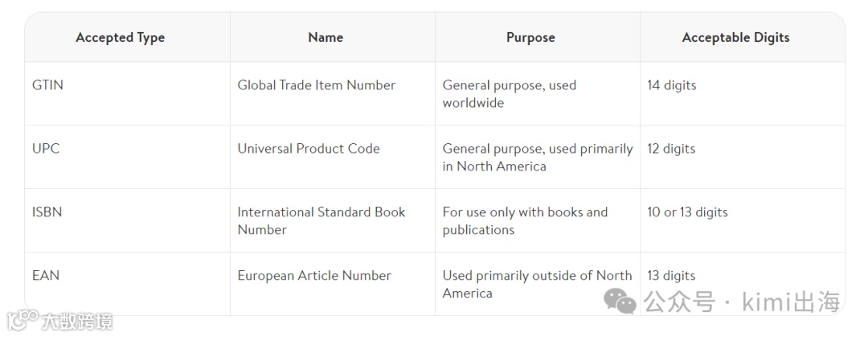Click the 大数跨境 watermark text

pos(77,322)
